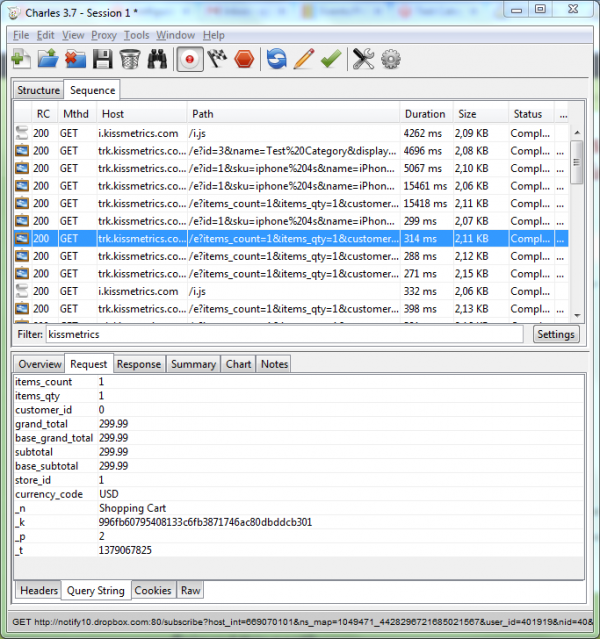Select the request row with 271 ms duration
This screenshot has height=639, width=600.
coord(291,273)
